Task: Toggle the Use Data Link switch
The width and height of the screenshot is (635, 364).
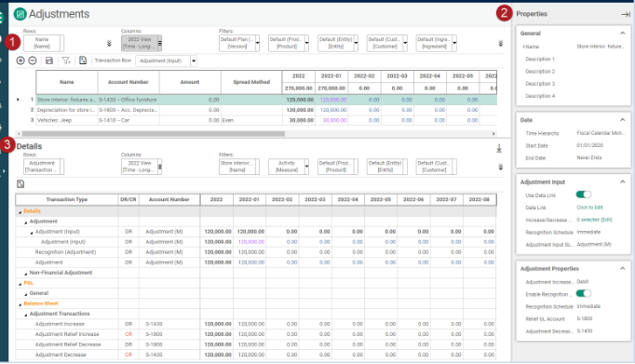Action: pos(583,195)
